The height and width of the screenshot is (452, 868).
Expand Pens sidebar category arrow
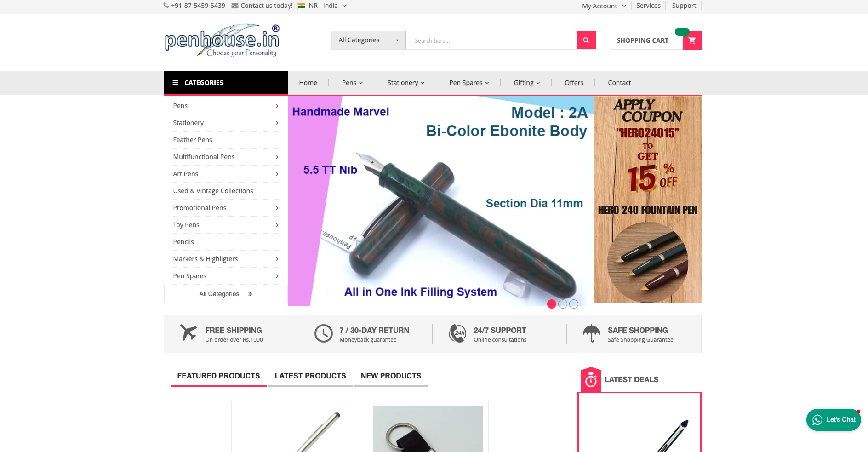pos(277,106)
